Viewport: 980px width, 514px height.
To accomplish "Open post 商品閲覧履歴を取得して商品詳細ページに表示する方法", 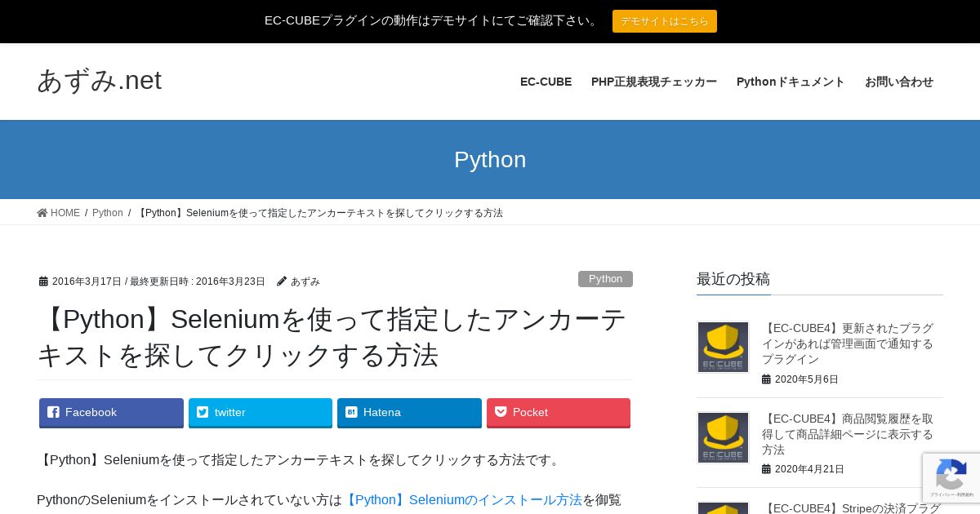I will click(x=848, y=434).
